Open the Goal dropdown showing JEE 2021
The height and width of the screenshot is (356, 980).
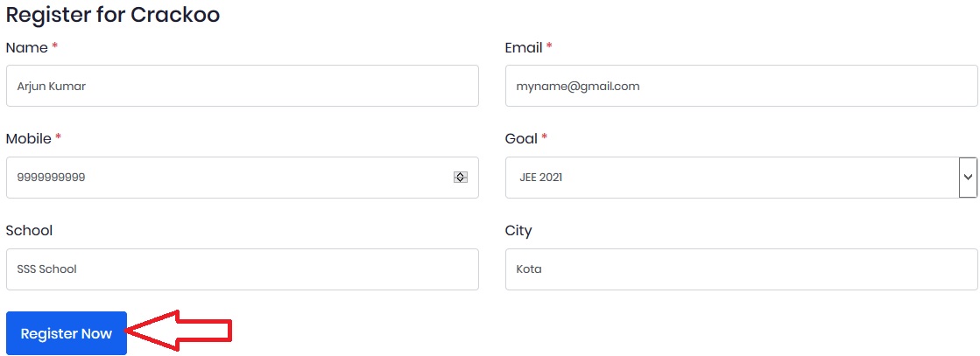(741, 178)
